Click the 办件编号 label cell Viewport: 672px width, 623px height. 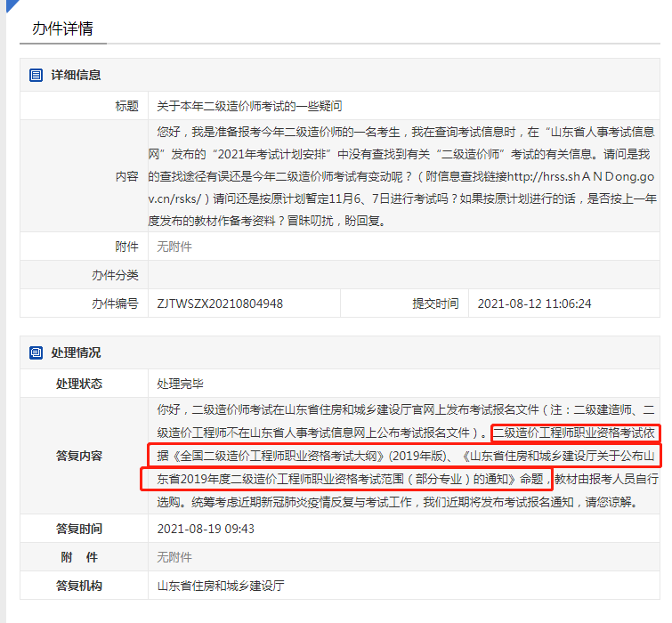coord(115,303)
